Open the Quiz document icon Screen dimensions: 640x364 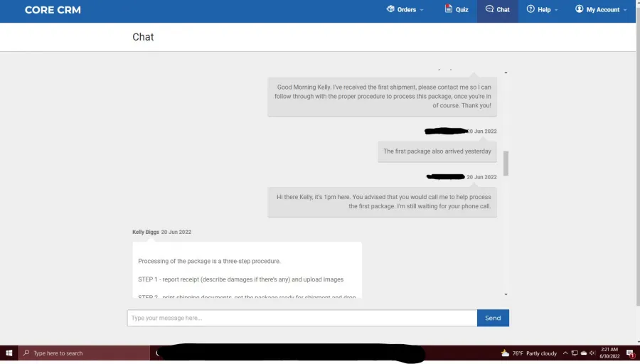[449, 9]
